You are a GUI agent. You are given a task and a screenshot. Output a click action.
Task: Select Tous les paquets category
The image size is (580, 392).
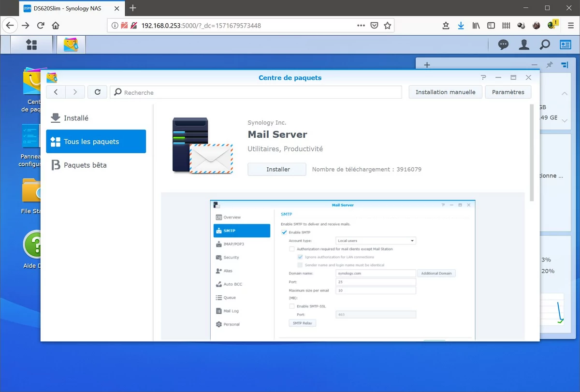click(96, 142)
